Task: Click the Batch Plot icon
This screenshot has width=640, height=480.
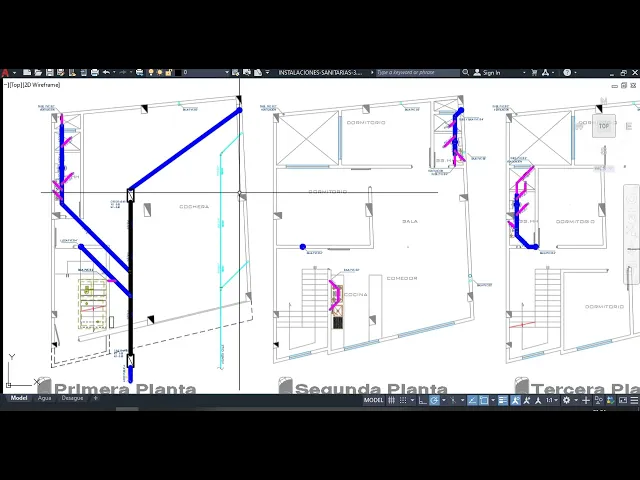Action: (x=140, y=73)
